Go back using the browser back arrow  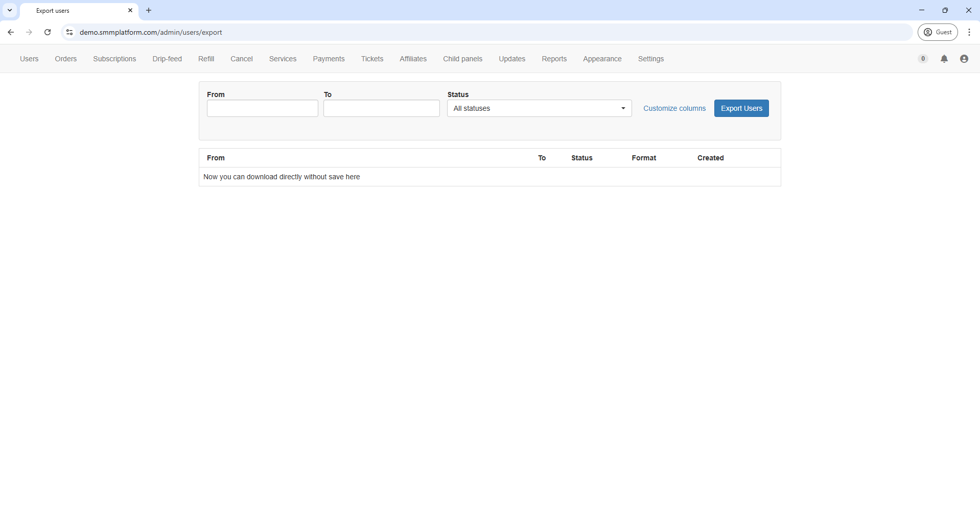tap(11, 32)
